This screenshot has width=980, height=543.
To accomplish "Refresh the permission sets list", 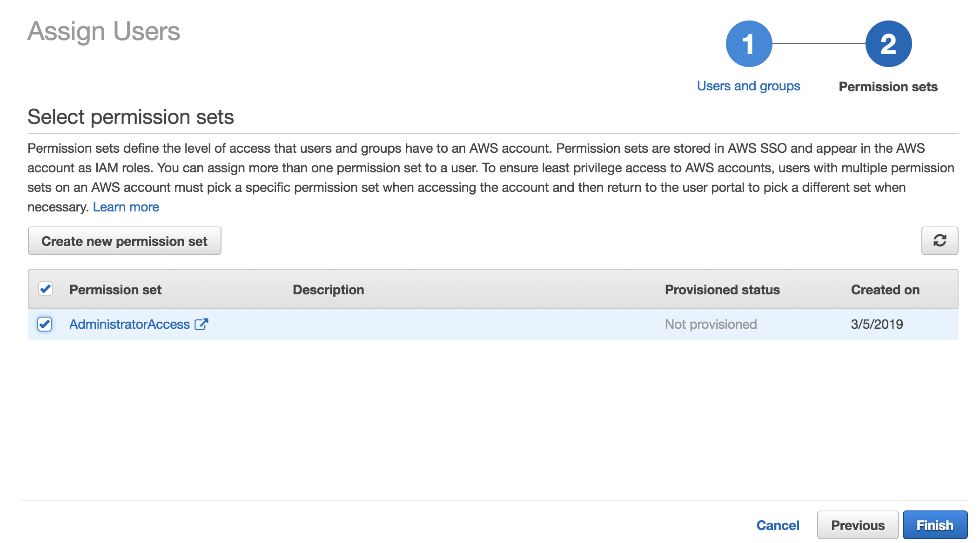I will 940,241.
